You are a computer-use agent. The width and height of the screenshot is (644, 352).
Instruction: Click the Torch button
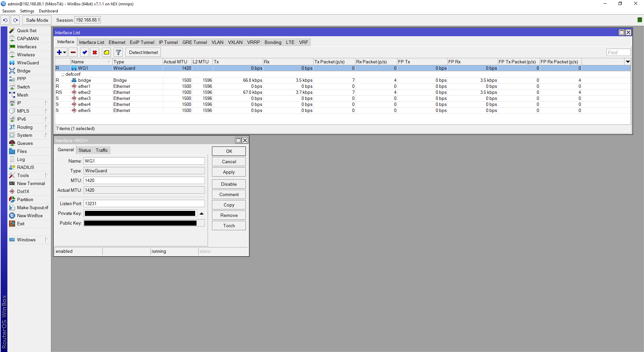point(229,226)
